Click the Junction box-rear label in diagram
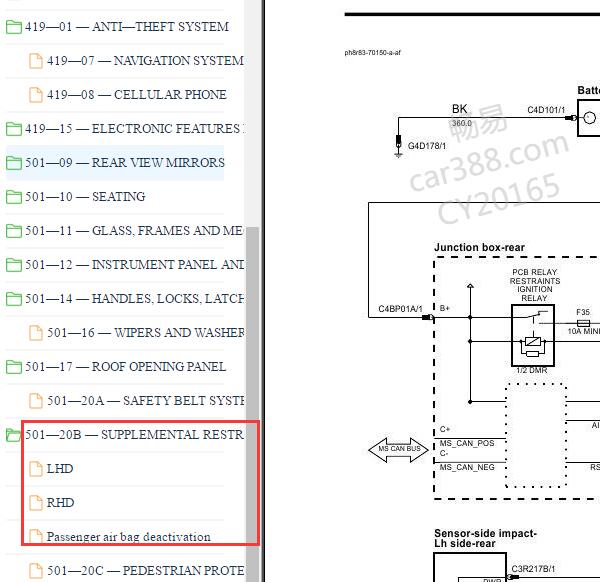The width and height of the screenshot is (600, 582). click(x=479, y=248)
